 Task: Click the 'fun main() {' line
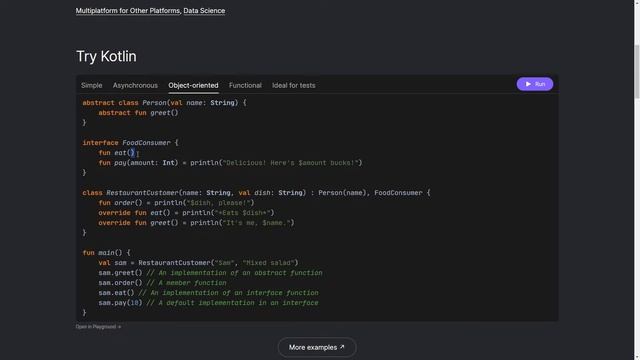tap(107, 253)
